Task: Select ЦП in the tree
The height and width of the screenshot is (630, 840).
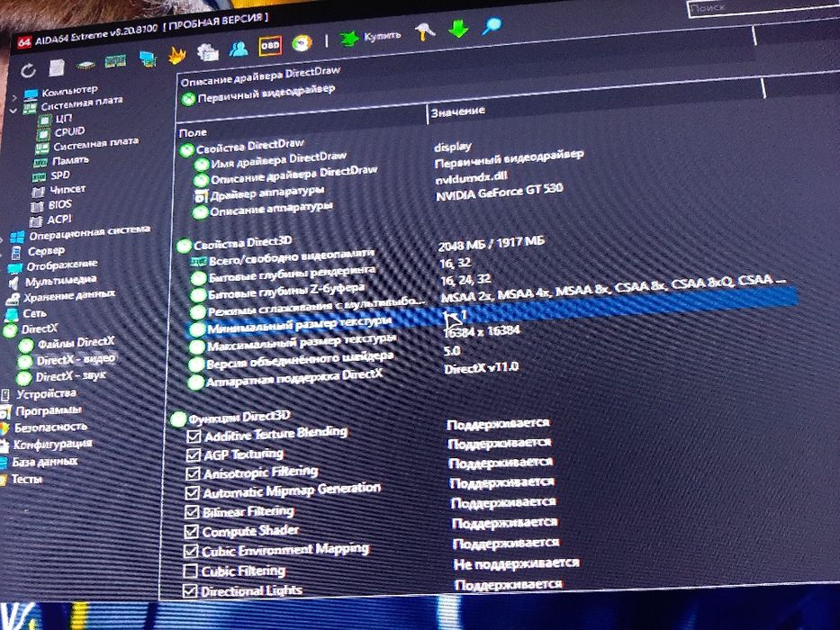Action: (x=63, y=118)
